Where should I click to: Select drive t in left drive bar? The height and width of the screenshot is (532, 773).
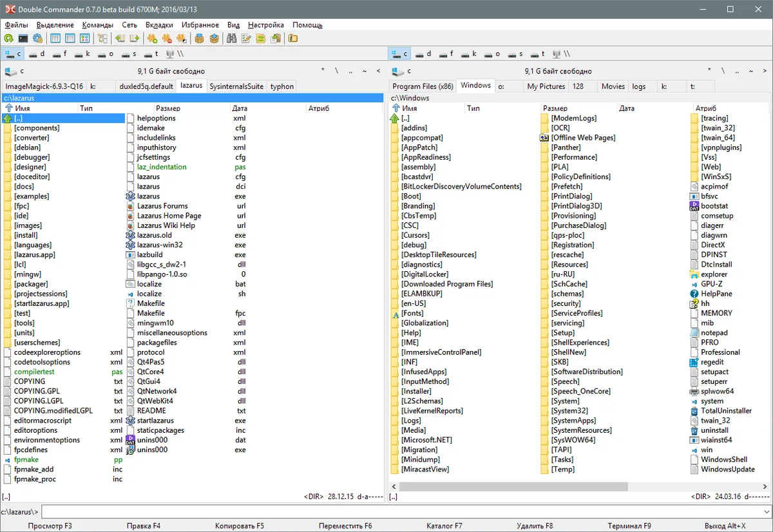[151, 54]
